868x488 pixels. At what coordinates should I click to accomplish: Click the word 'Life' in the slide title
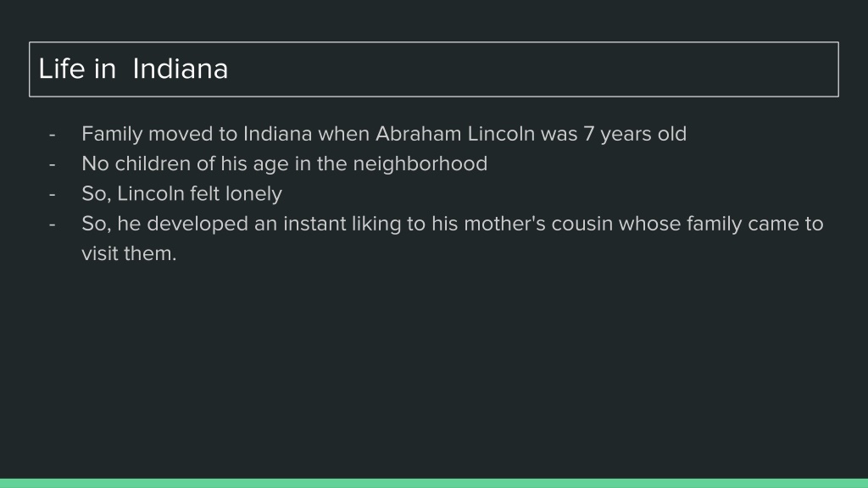(61, 69)
